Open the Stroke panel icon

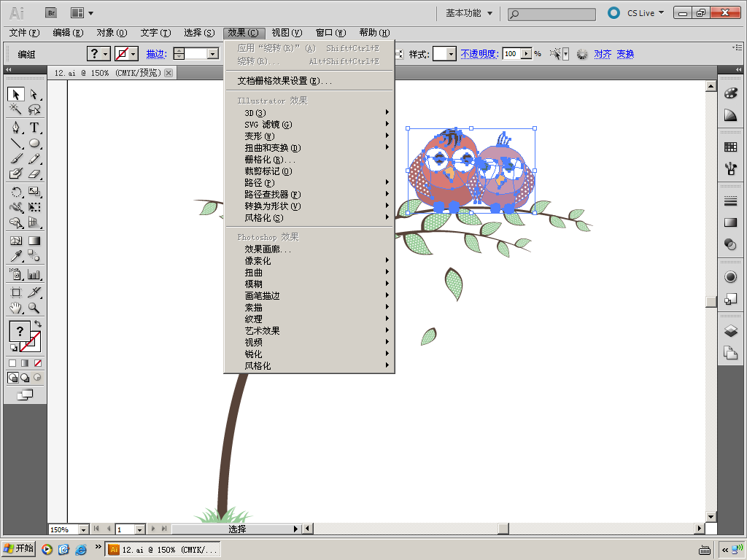tap(730, 201)
